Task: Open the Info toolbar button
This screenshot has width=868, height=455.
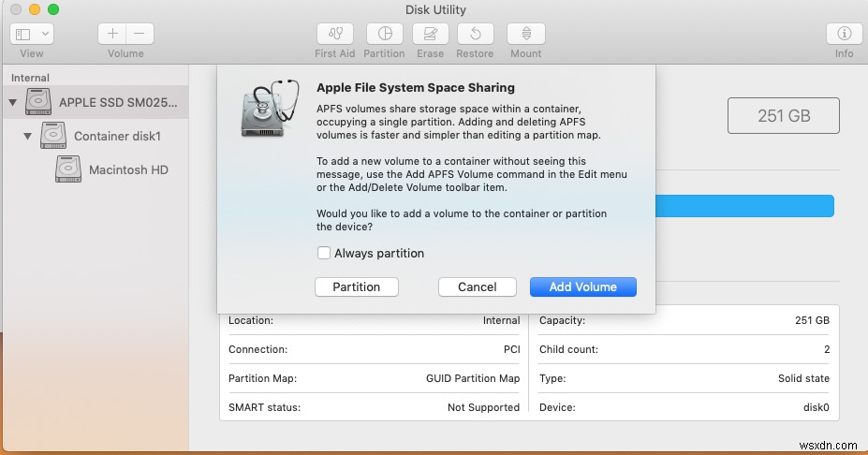Action: click(x=844, y=34)
